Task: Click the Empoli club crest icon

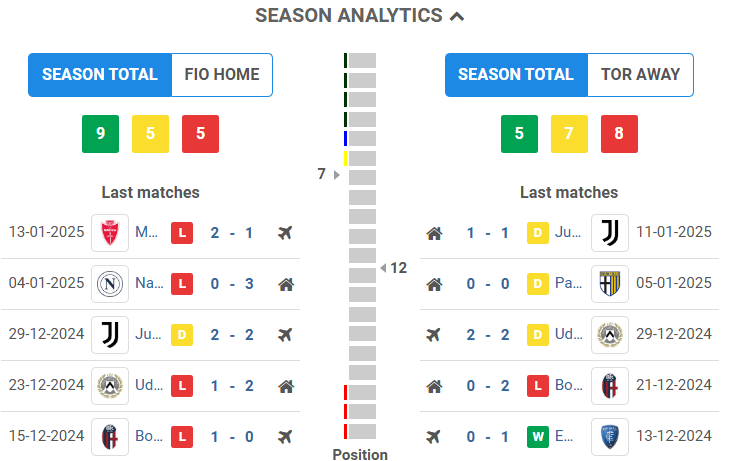Action: [x=610, y=436]
